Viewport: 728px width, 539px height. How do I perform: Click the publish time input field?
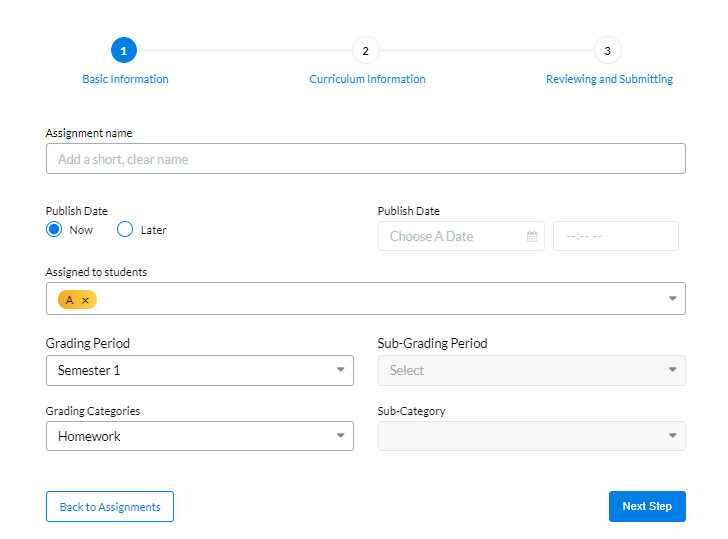click(615, 237)
